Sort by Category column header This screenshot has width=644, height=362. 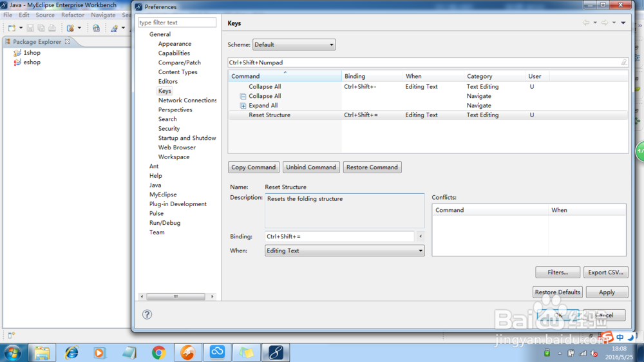(494, 76)
